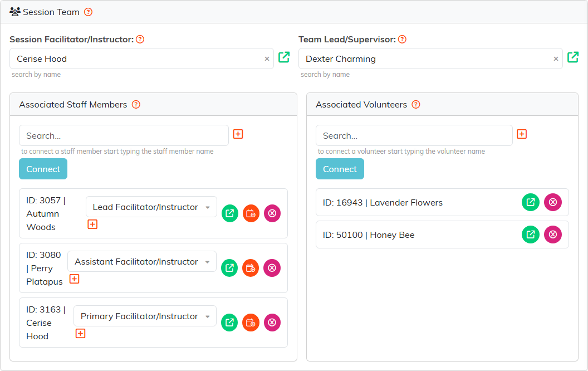Open Autumn Woods record via green icon
The width and height of the screenshot is (588, 371).
[x=230, y=213]
